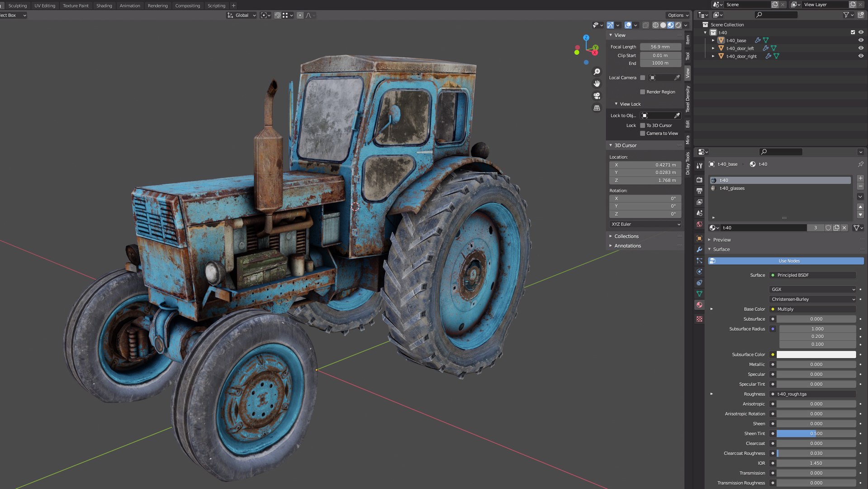Open the Physics properties tab

click(699, 272)
